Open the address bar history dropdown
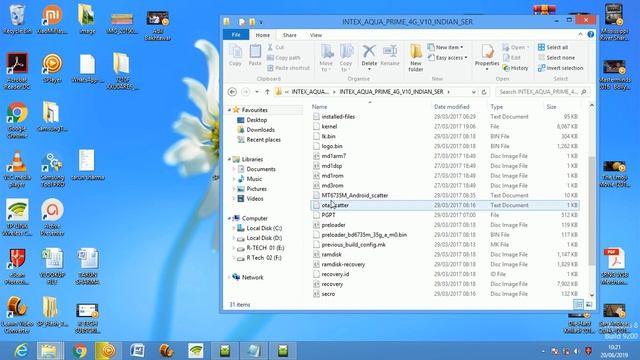 [x=473, y=92]
